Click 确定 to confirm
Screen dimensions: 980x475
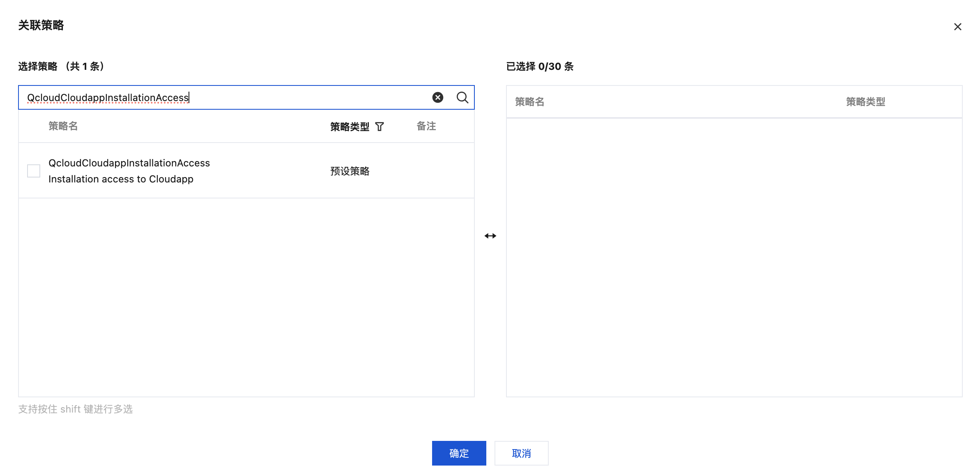(459, 453)
